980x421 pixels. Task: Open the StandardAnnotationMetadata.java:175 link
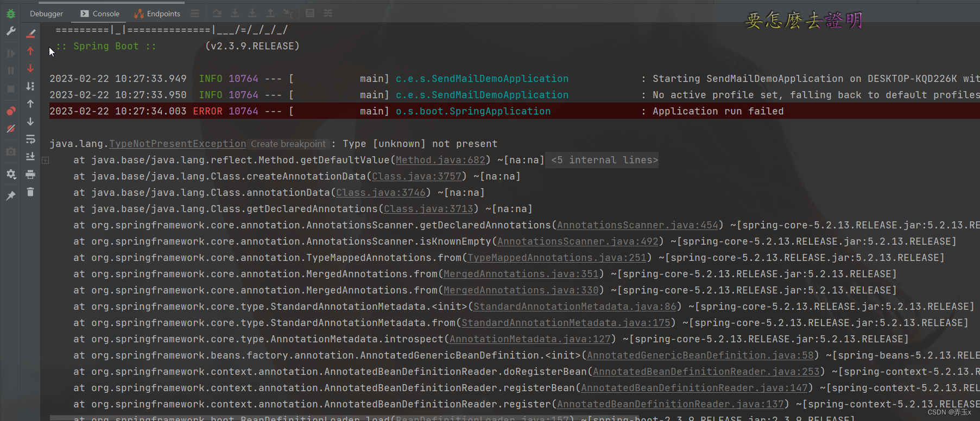click(566, 323)
